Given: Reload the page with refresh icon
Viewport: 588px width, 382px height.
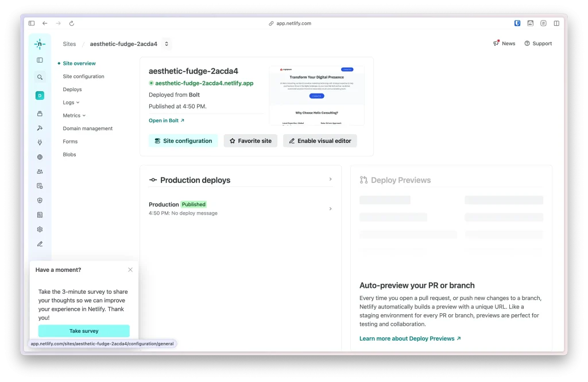Looking at the screenshot, I should (72, 23).
